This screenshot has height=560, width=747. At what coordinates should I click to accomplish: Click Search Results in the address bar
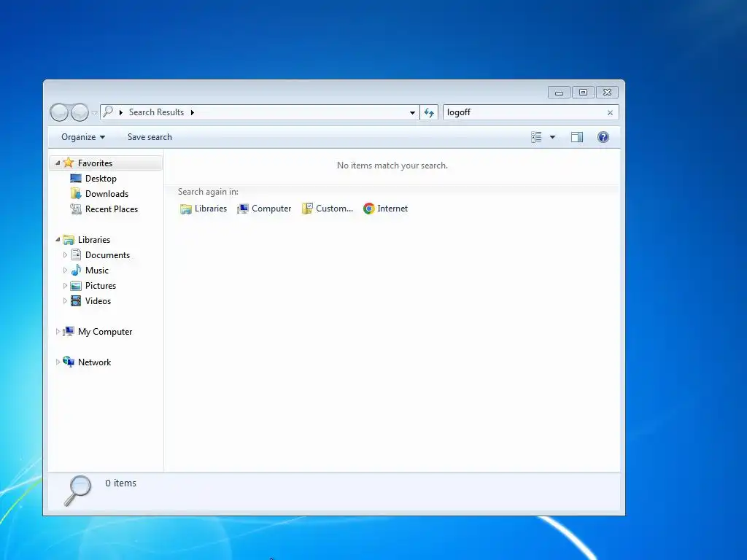click(x=156, y=112)
